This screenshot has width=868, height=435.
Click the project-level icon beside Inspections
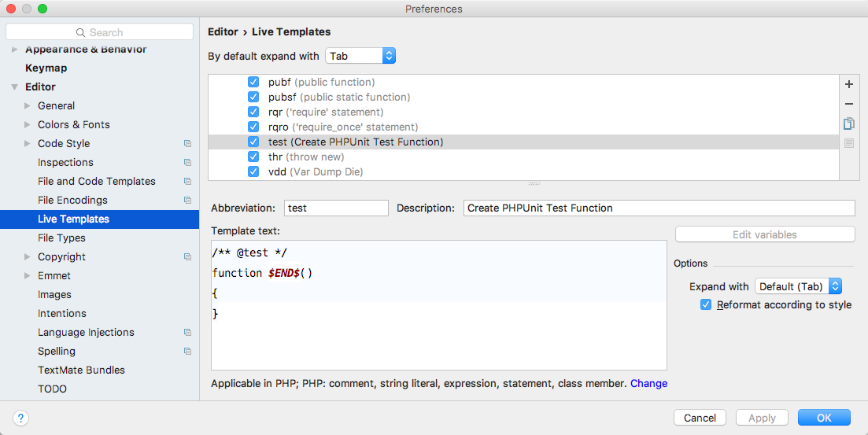(187, 162)
